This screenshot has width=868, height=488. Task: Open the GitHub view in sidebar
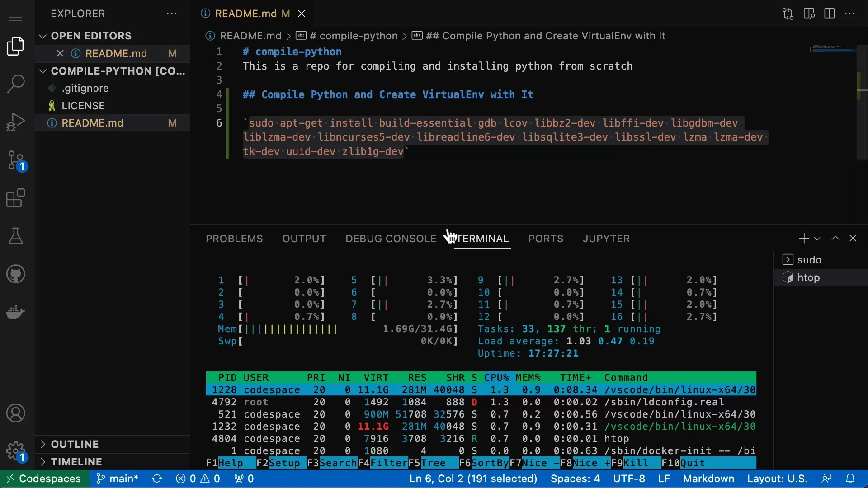[16, 274]
